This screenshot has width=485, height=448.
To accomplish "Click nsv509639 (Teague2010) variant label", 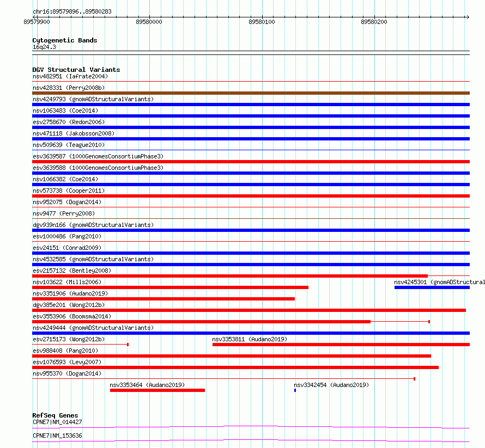I will 69,145.
